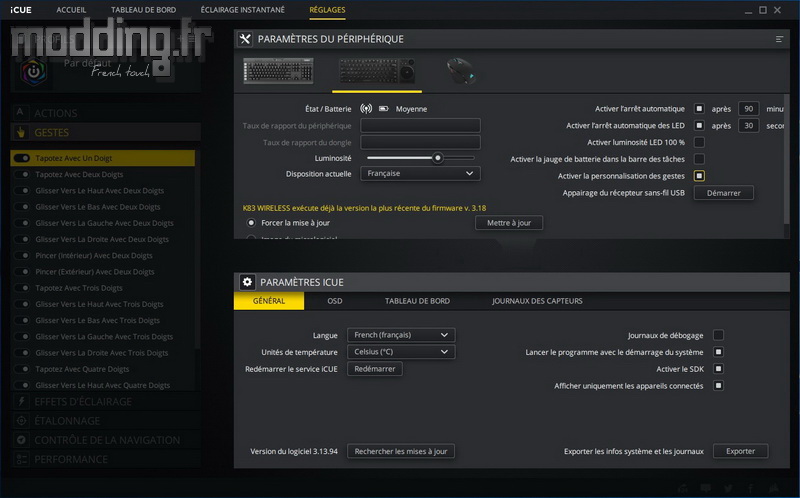Toggle Pincer (Intérieur) Avec Deux Doigts switch
The image size is (800, 498).
[22, 256]
